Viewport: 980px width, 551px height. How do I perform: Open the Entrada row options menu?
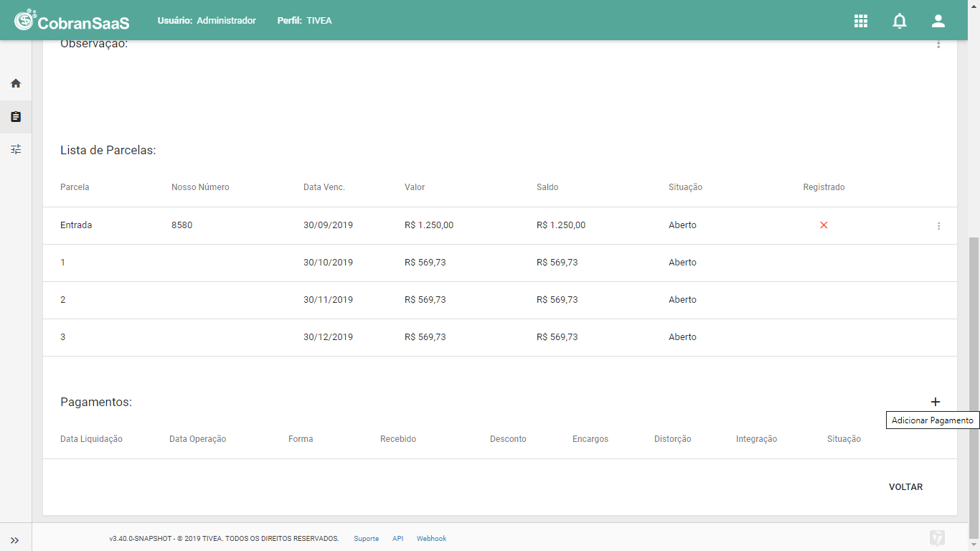pos(938,226)
